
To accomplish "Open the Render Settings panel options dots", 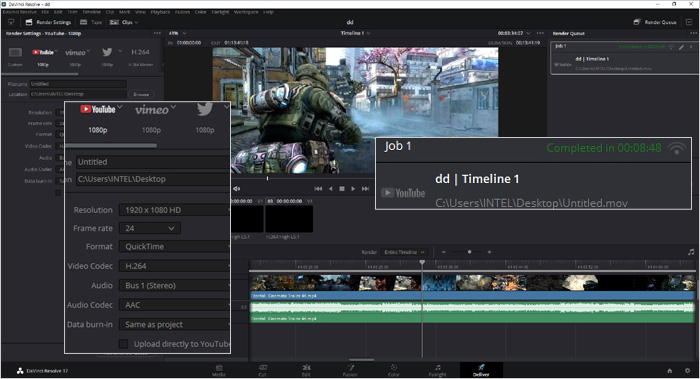I will pos(157,33).
